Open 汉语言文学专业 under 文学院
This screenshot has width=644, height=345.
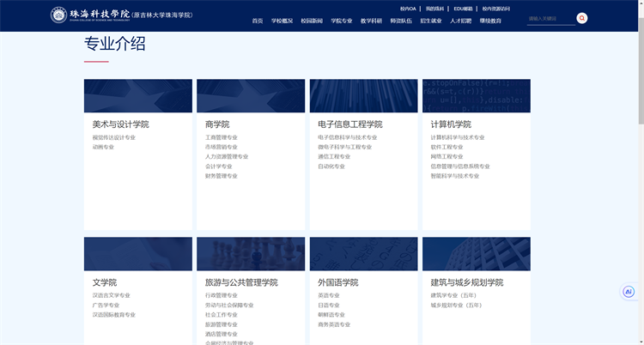click(112, 295)
